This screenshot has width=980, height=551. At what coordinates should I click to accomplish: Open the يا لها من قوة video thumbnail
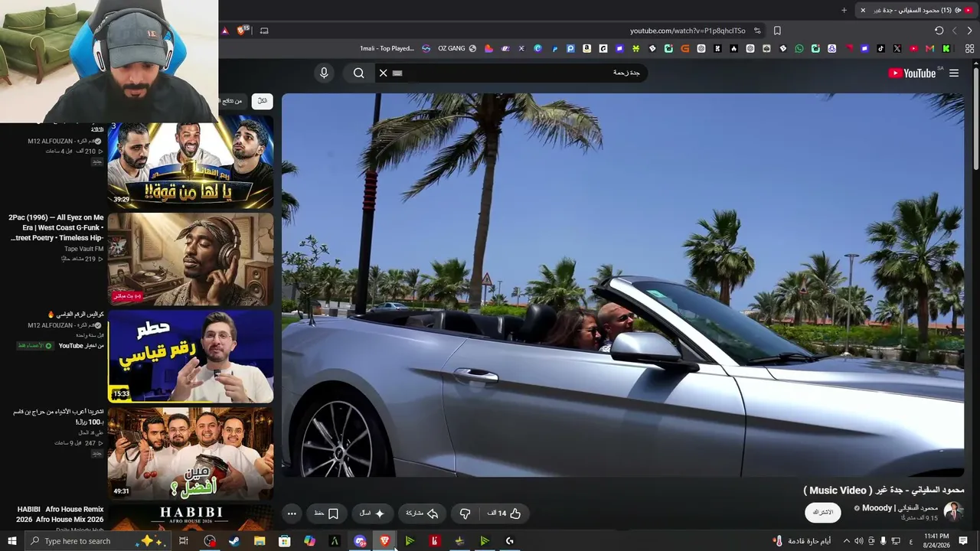(191, 161)
